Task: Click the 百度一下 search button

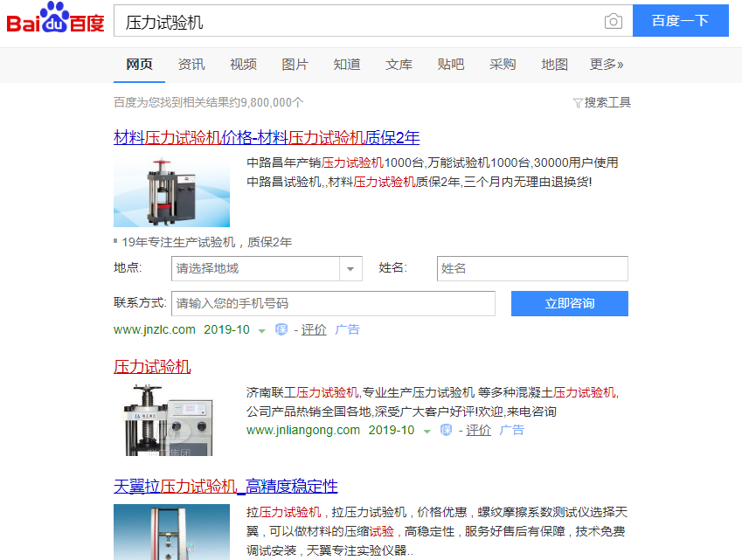Action: click(x=681, y=21)
